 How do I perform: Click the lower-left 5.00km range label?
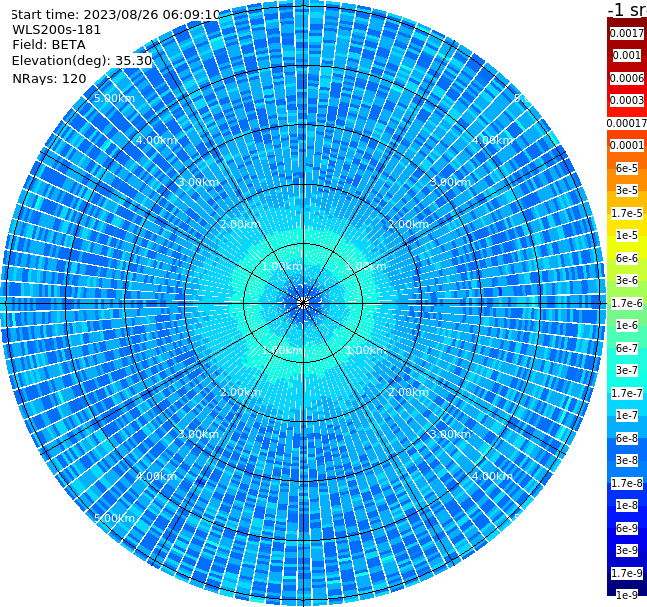click(114, 518)
